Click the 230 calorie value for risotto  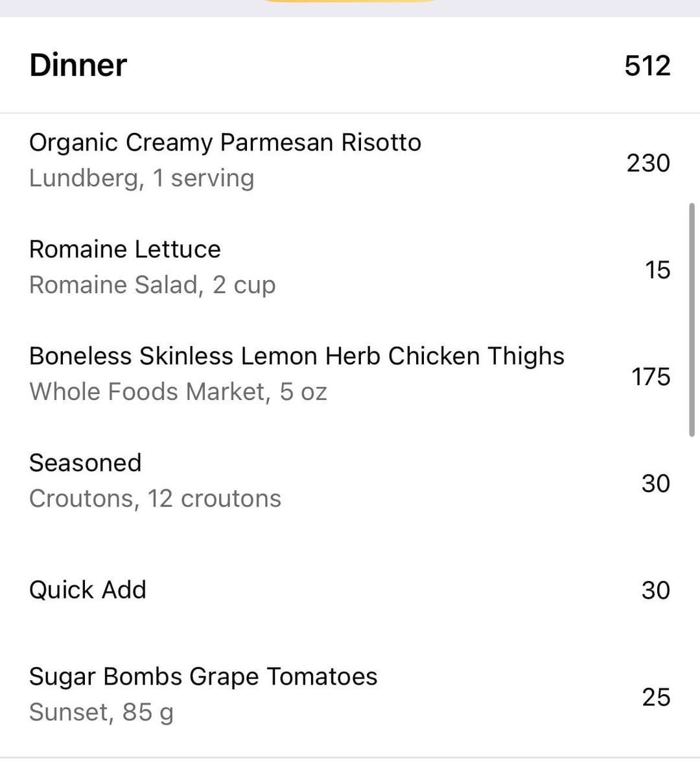tap(647, 163)
